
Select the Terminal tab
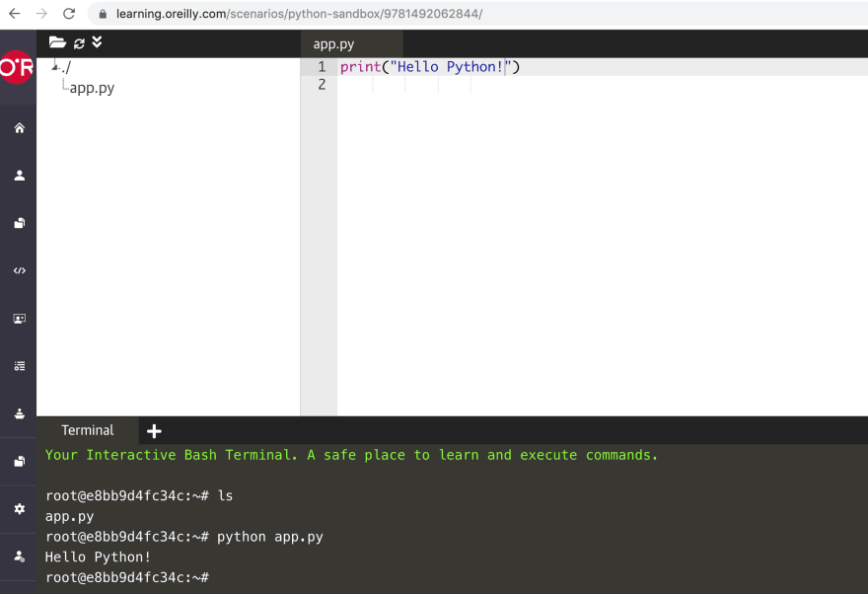pos(88,430)
